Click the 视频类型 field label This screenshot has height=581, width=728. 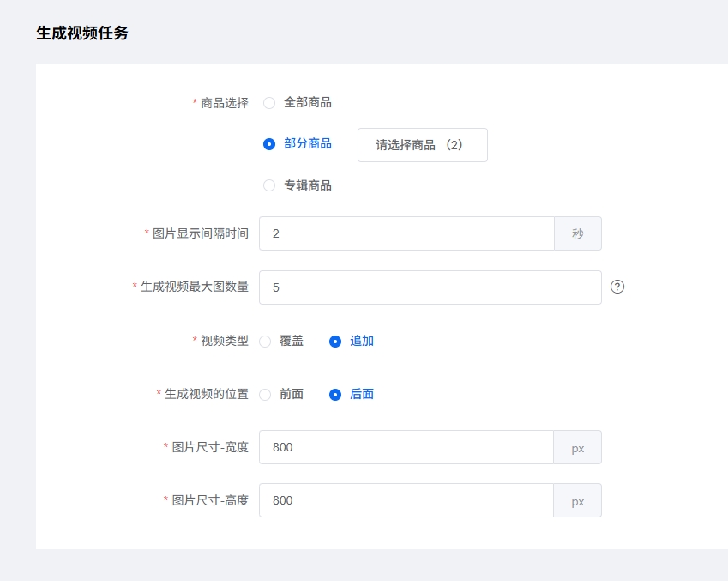pyautogui.click(x=225, y=341)
